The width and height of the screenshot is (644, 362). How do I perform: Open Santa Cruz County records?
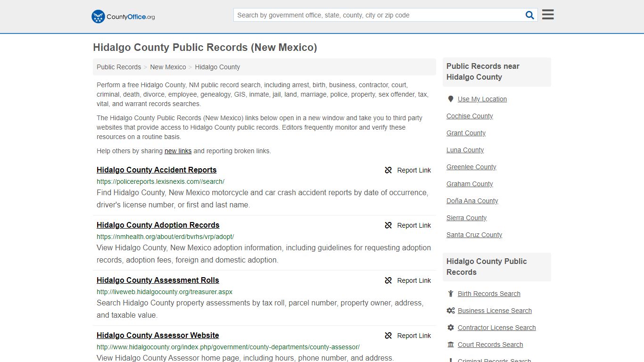(474, 235)
